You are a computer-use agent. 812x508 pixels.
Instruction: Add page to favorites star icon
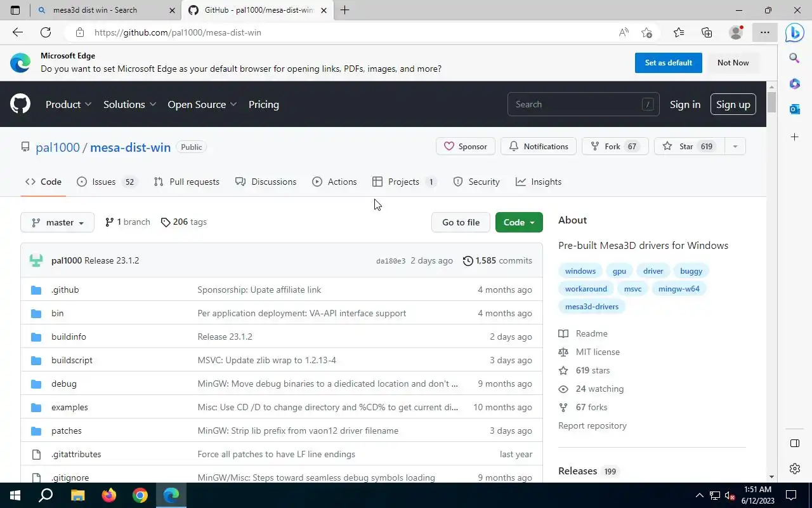pos(646,32)
